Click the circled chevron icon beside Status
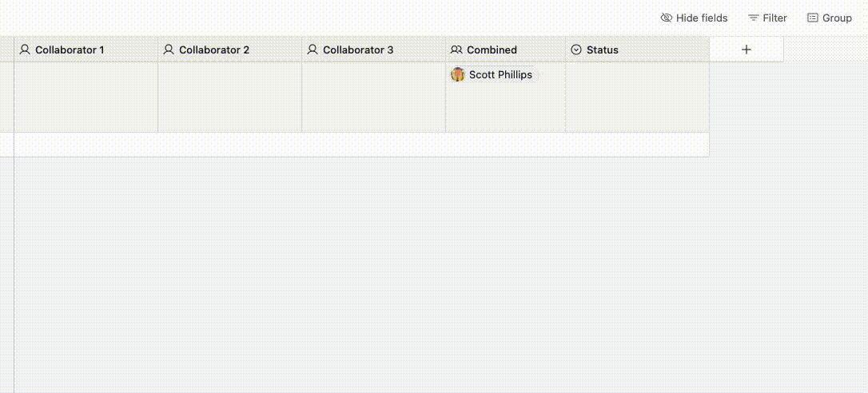This screenshot has width=868, height=393. coord(576,50)
